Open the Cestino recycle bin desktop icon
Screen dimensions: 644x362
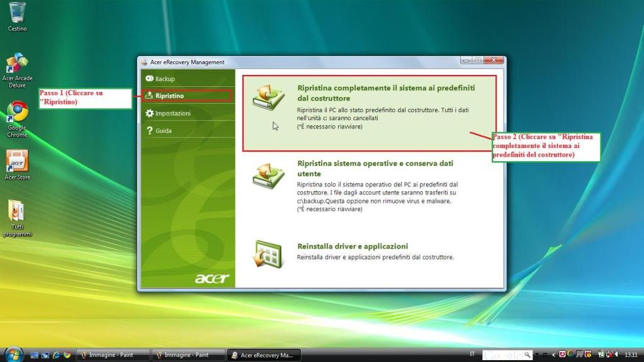point(17,17)
